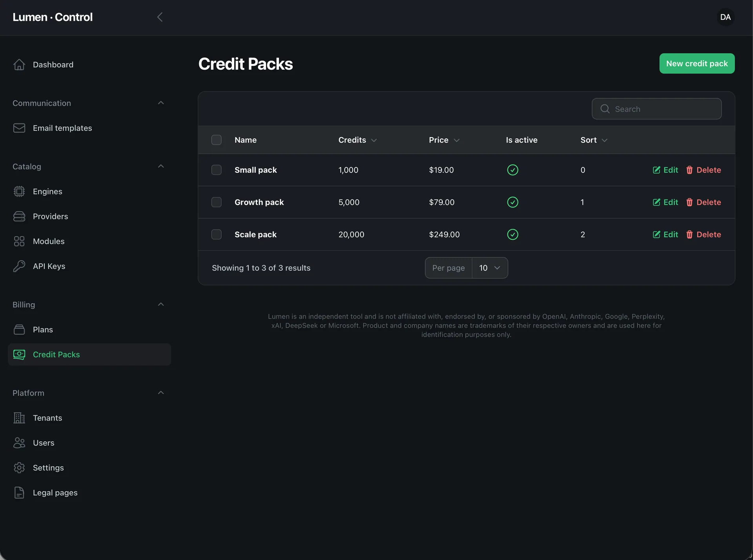Go to Tenants in the sidebar
The width and height of the screenshot is (753, 560).
pyautogui.click(x=89, y=418)
